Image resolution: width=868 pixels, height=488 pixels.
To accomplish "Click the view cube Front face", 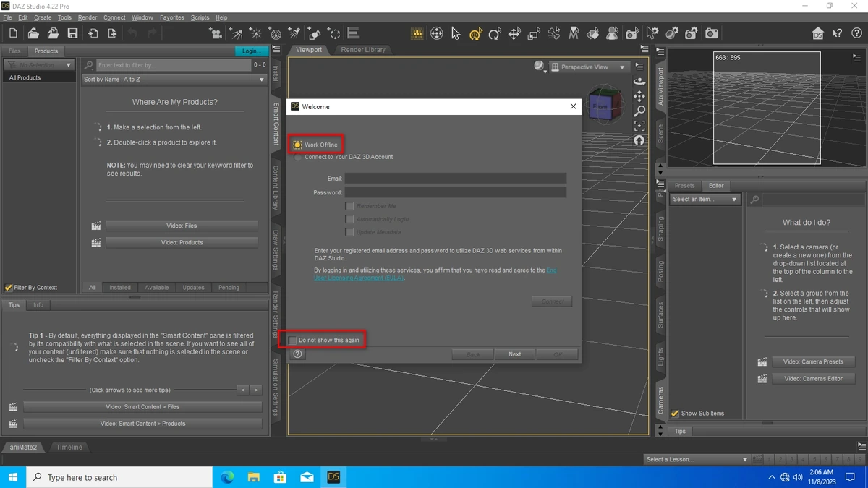I will point(600,106).
